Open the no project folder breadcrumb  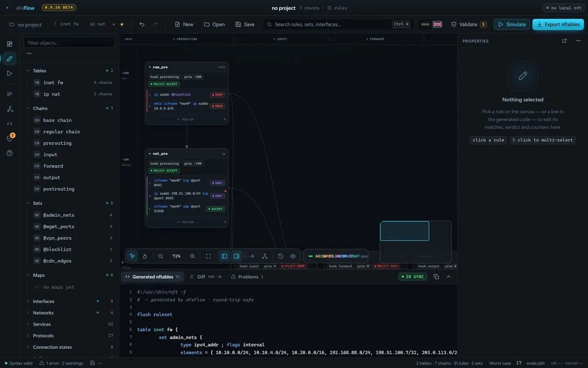click(25, 25)
